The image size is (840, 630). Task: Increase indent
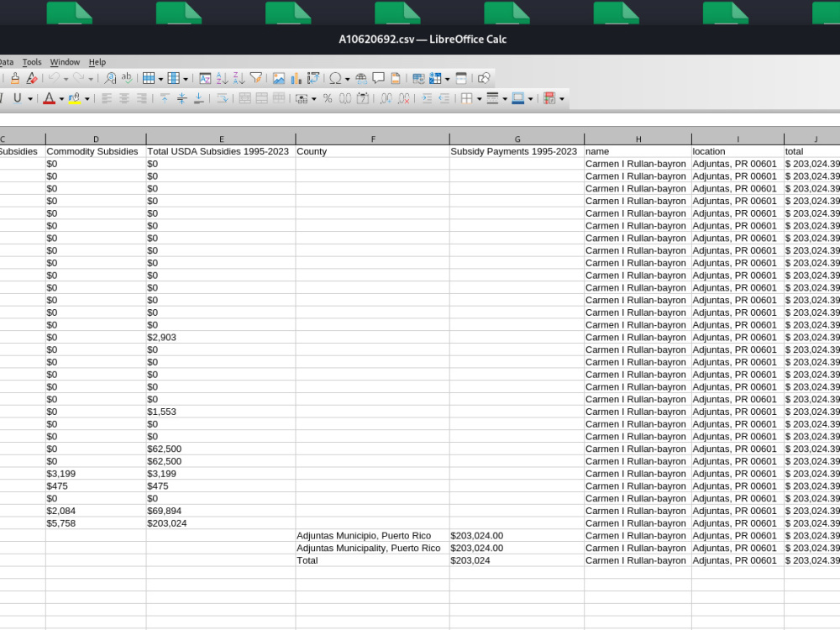[x=427, y=98]
